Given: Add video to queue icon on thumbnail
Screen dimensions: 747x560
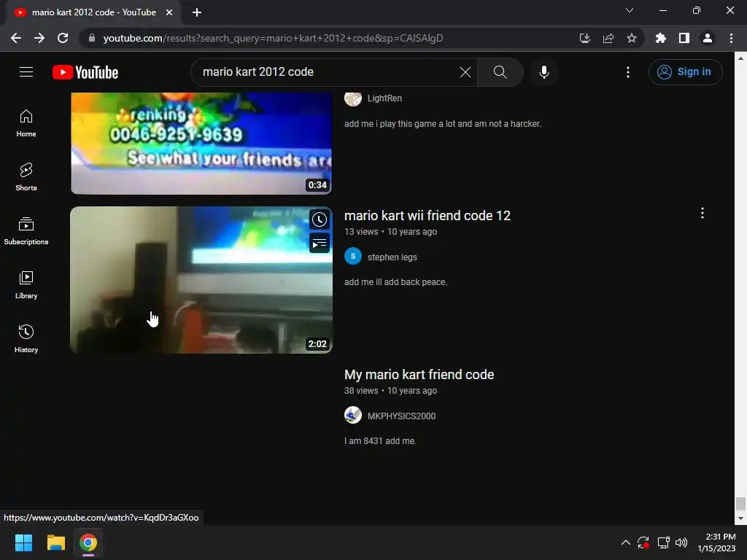Looking at the screenshot, I should [x=320, y=244].
